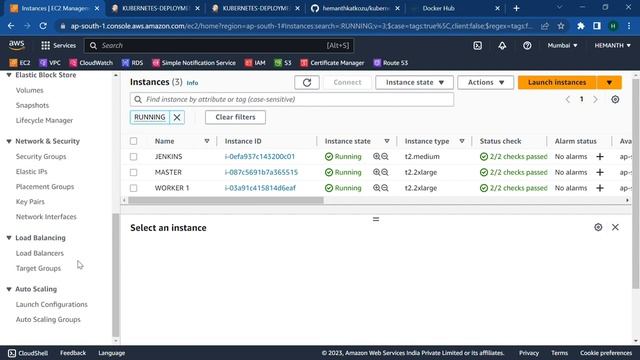
Task: Open the HEMANTH account menu
Action: click(x=612, y=45)
